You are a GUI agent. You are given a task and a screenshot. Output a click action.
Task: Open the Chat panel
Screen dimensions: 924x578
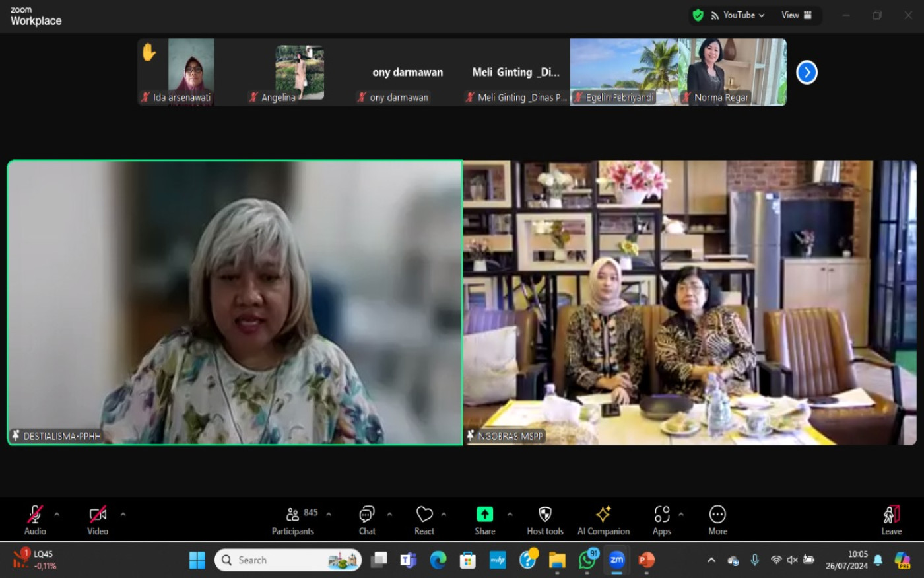click(367, 520)
